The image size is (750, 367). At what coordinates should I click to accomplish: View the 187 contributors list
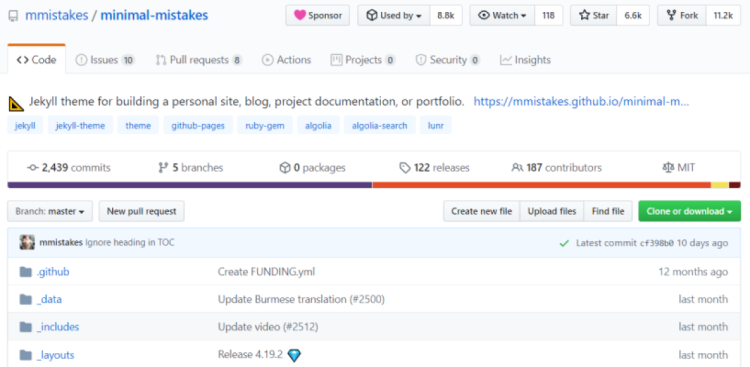[x=556, y=168]
